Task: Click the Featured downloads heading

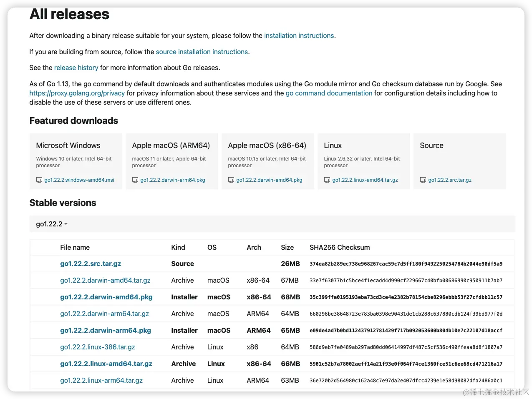Action: point(73,121)
